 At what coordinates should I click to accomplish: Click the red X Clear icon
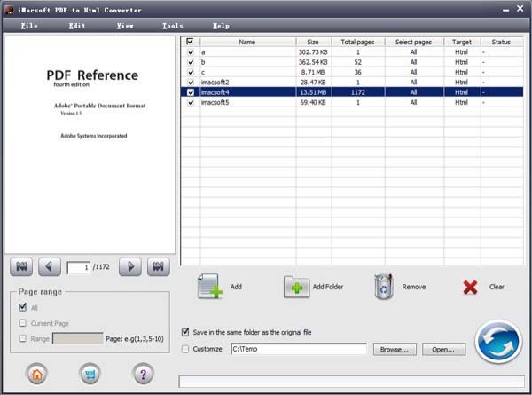click(x=471, y=287)
